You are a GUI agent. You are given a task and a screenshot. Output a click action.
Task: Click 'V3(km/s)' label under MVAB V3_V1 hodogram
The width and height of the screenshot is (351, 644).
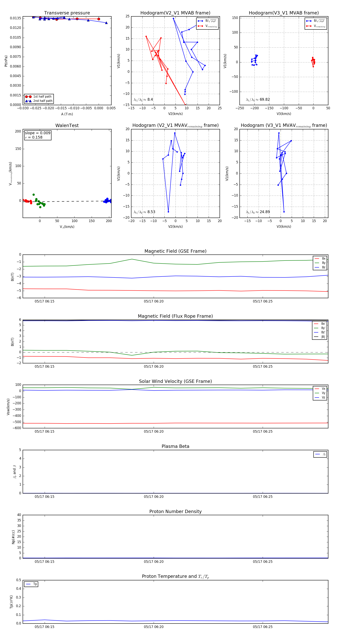pos(284,114)
